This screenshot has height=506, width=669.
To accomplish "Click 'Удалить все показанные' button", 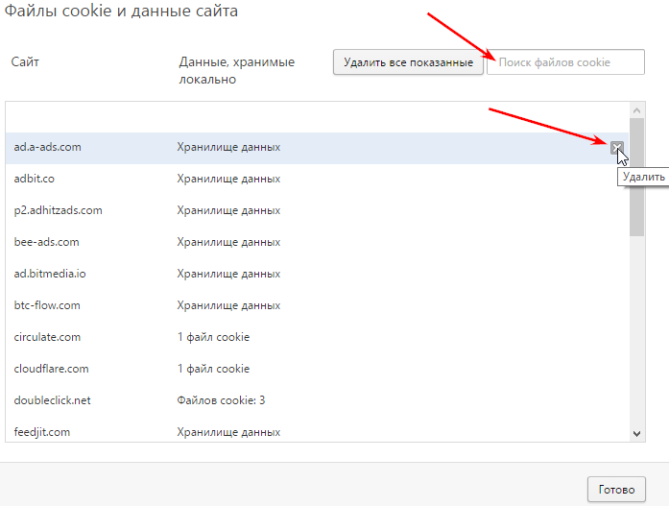I will coord(408,62).
